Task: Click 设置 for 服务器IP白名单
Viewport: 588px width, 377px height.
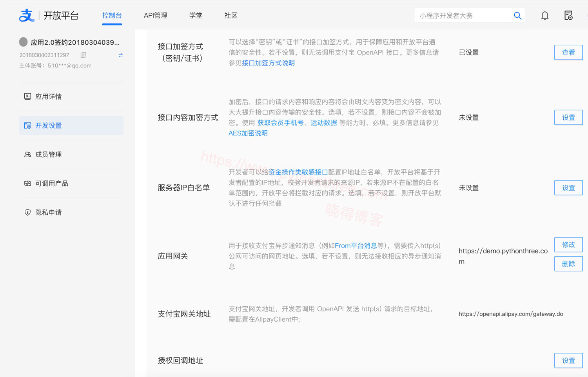Action: 568,188
